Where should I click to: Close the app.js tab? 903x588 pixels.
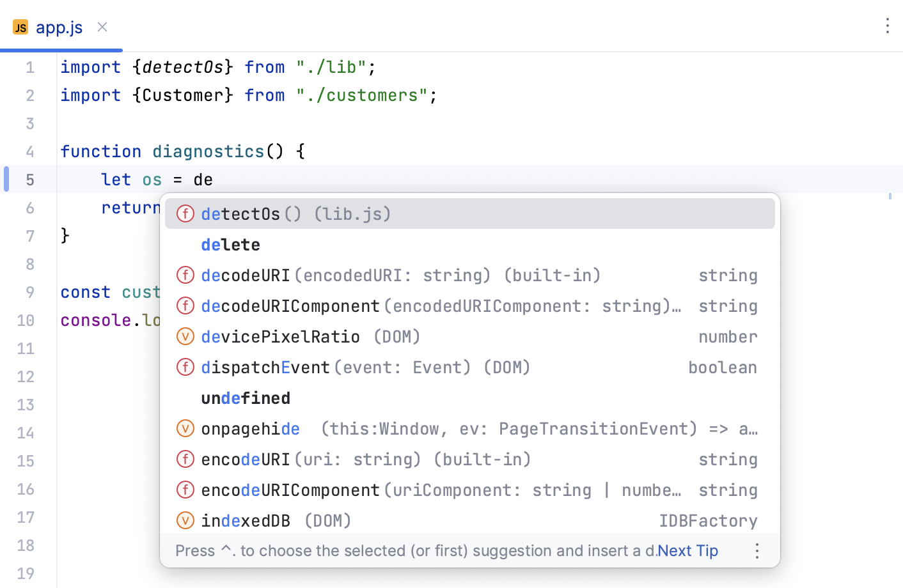102,27
